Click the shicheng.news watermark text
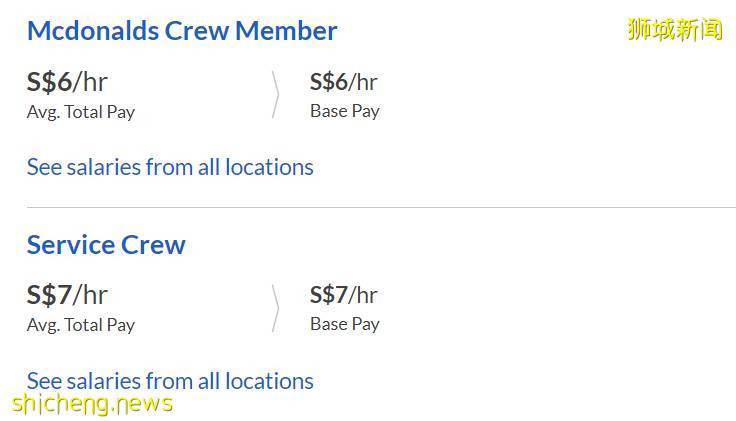The height and width of the screenshot is (421, 736). [93, 403]
